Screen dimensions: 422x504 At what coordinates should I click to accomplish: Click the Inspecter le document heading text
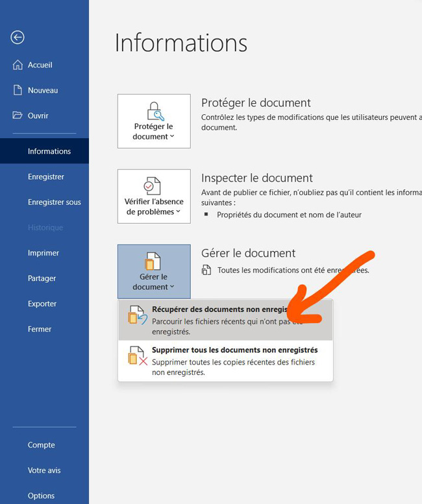pos(256,178)
